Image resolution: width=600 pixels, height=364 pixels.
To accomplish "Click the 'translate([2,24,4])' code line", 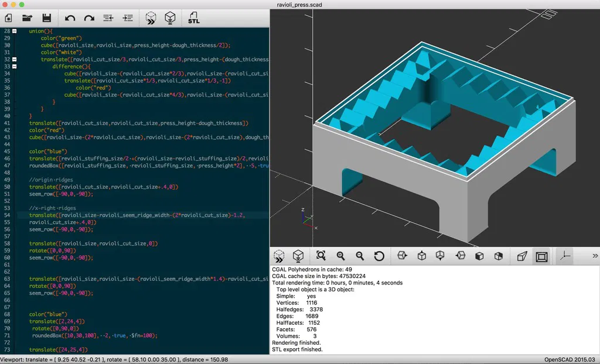I will [57, 321].
